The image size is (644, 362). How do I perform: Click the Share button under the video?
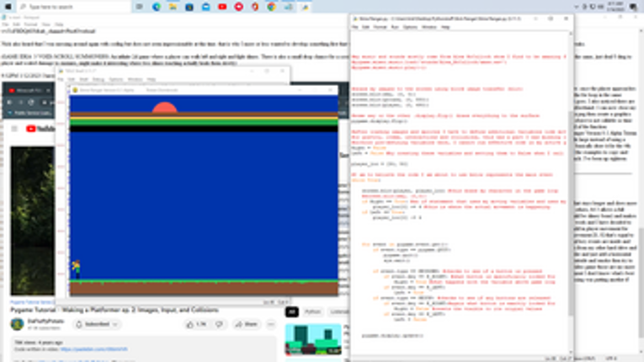tap(247, 323)
